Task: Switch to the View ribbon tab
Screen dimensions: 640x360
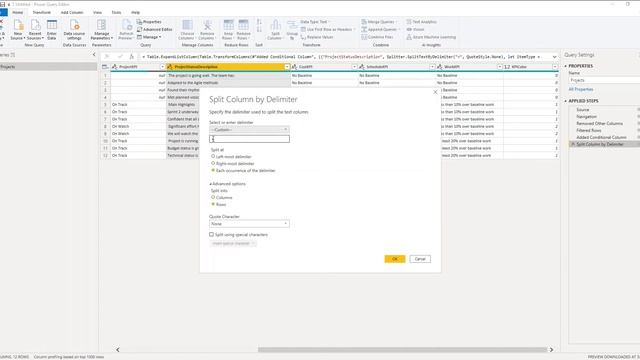Action: 98,13
